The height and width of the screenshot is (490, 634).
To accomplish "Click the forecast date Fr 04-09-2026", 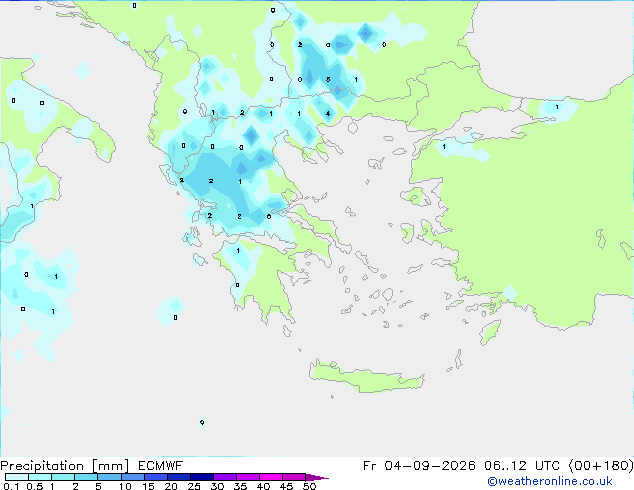I will pos(419,466).
